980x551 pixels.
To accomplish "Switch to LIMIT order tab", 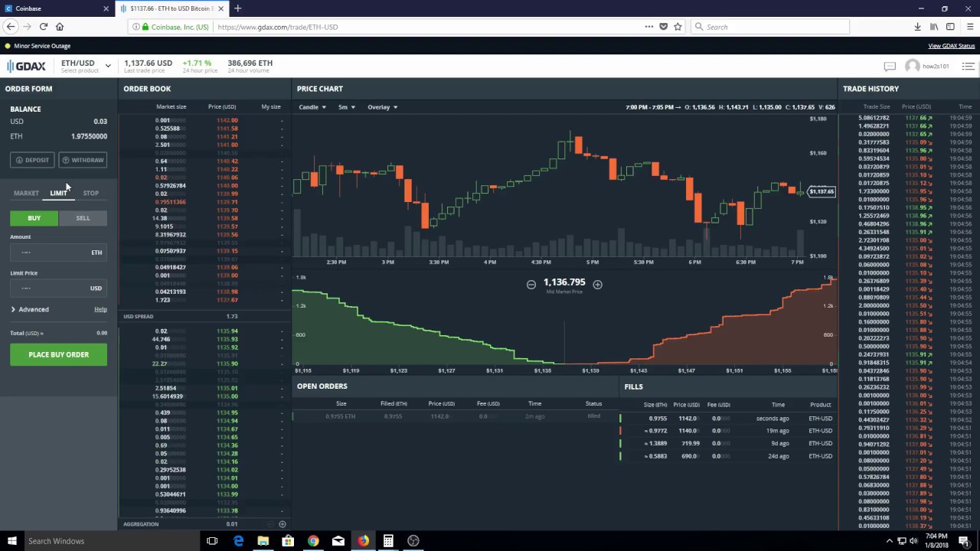I will tap(58, 193).
